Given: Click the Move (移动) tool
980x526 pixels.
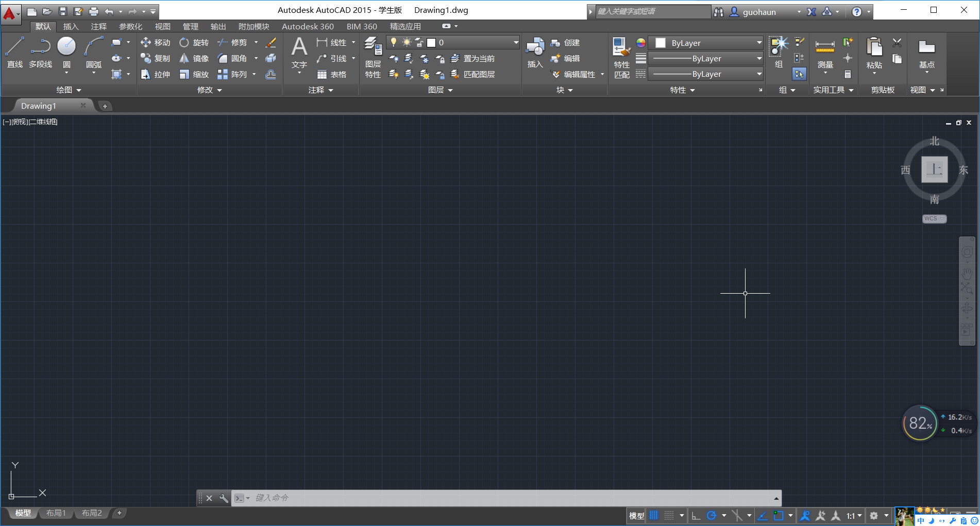Looking at the screenshot, I should (156, 43).
